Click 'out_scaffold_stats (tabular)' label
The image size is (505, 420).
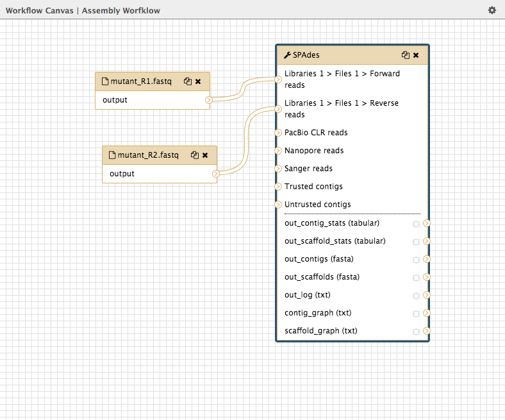tap(335, 241)
